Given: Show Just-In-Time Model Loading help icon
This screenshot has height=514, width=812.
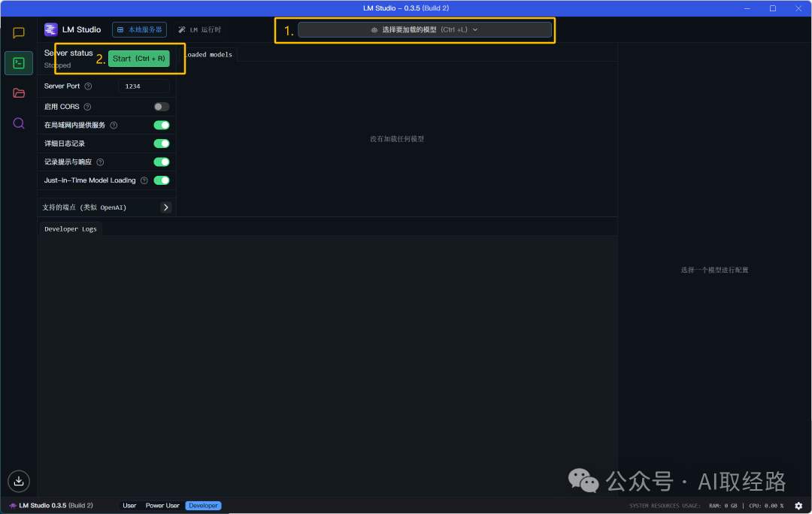Looking at the screenshot, I should click(x=144, y=180).
